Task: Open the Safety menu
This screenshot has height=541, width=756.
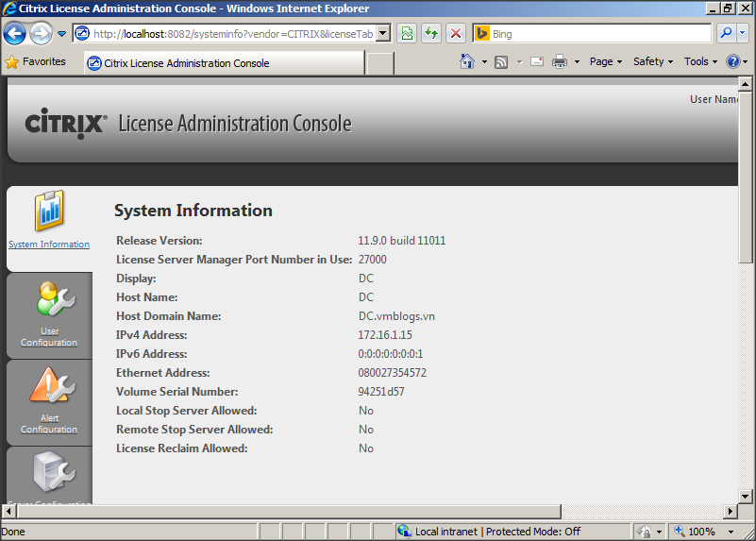Action: point(652,62)
